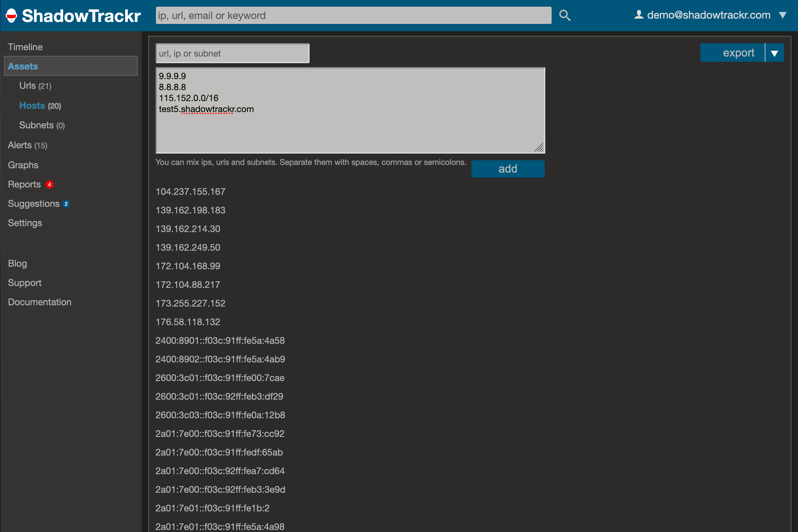Open the Documentation link
This screenshot has height=532, width=798.
click(39, 302)
